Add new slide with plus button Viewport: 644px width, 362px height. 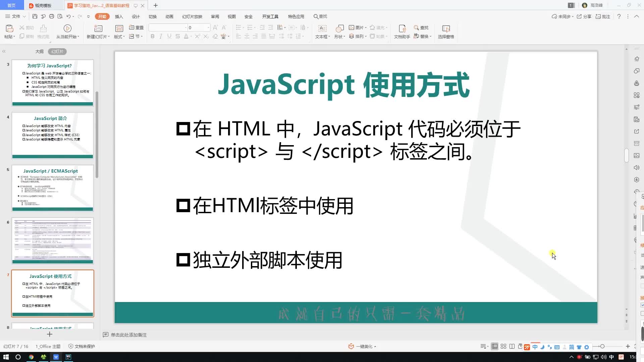(x=50, y=334)
